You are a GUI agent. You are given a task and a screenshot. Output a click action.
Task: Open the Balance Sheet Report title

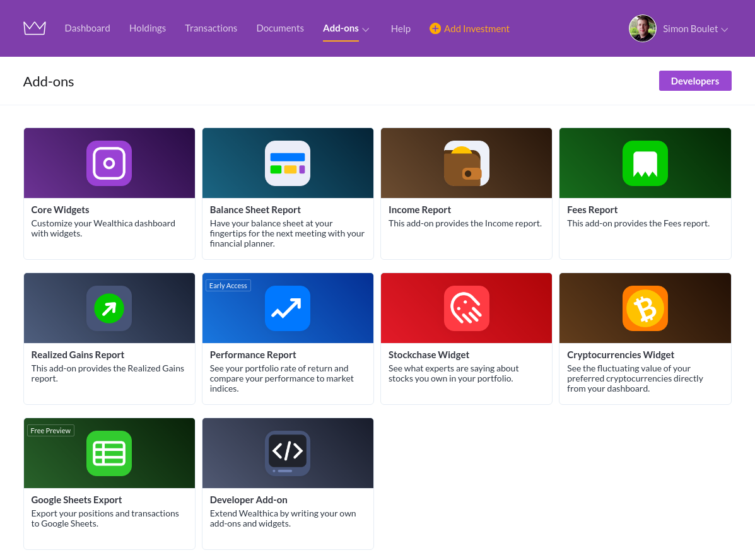point(255,209)
